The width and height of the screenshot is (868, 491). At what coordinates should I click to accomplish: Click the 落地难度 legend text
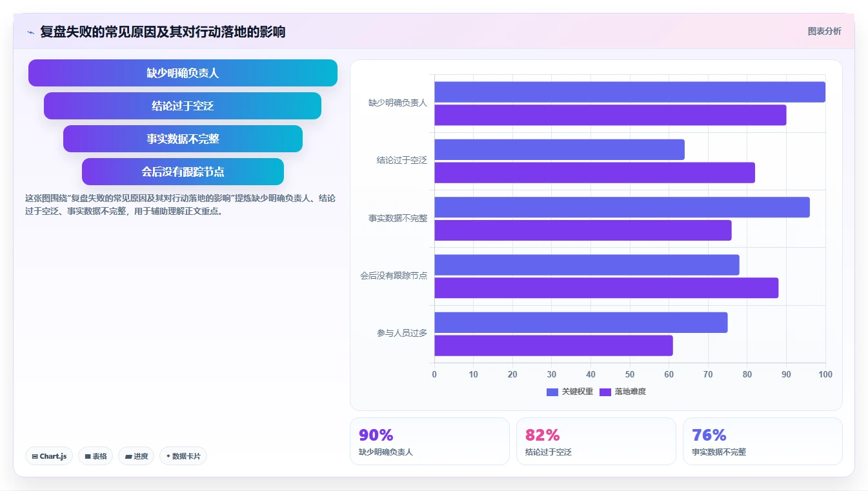point(630,392)
